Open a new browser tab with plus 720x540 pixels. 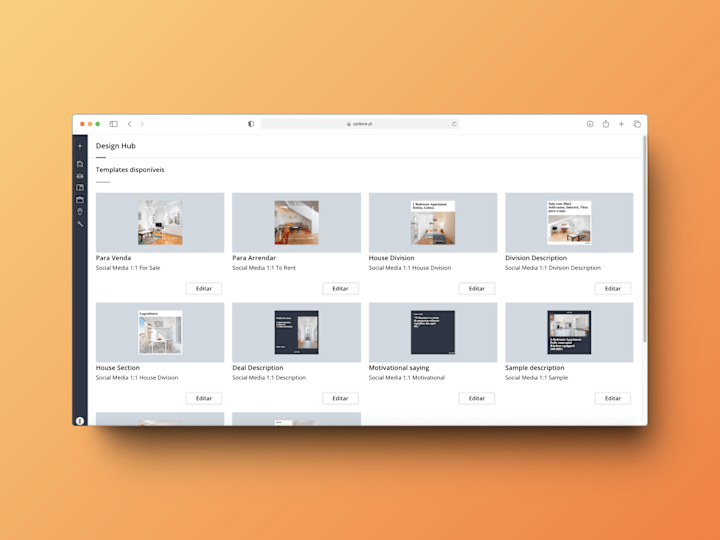[x=621, y=124]
